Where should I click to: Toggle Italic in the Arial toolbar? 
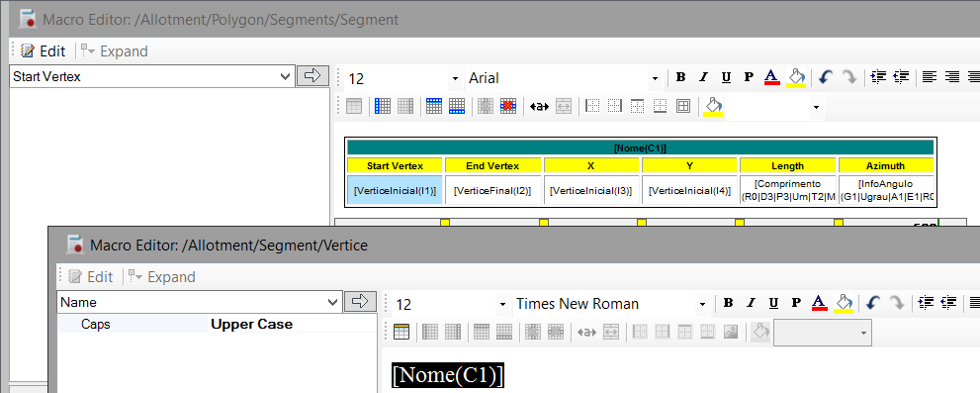(x=703, y=77)
